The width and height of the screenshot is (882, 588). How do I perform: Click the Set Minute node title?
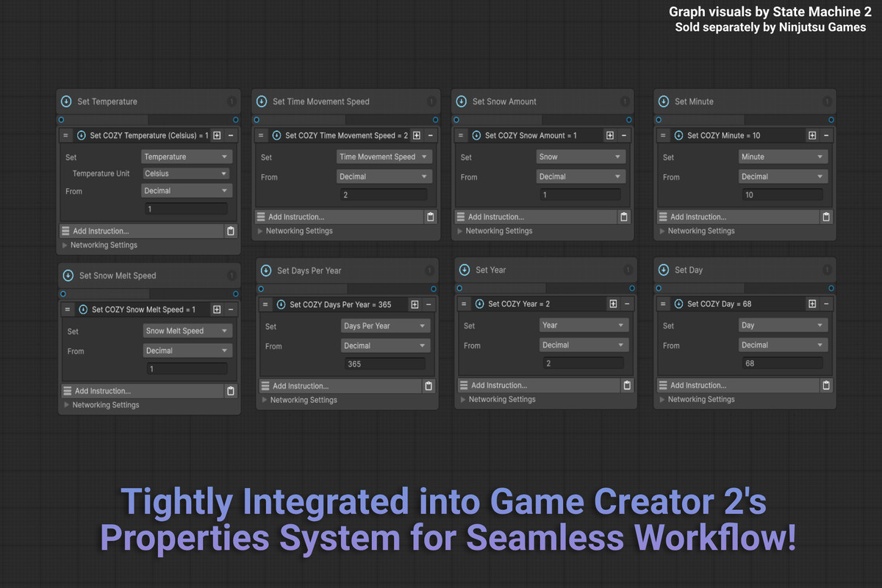click(694, 101)
